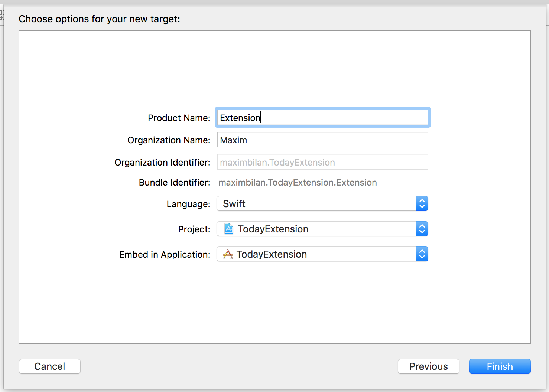Image resolution: width=549 pixels, height=392 pixels.
Task: Click the application target icon in Embed dropdown
Action: pos(228,254)
